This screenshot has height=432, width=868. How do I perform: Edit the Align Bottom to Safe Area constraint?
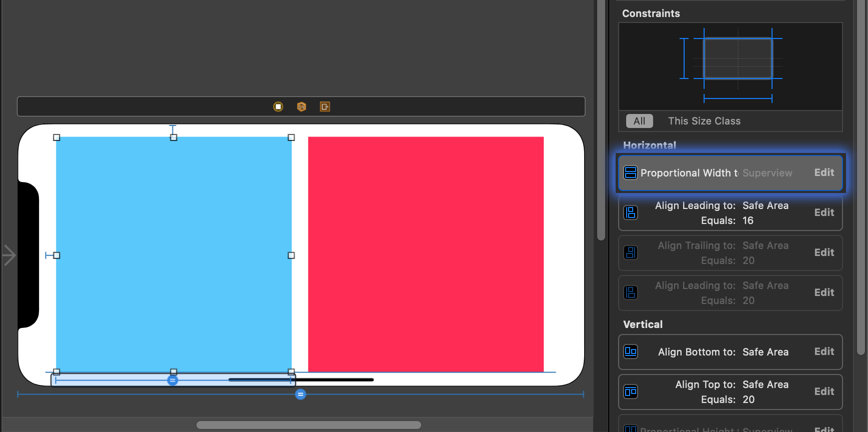click(x=824, y=351)
